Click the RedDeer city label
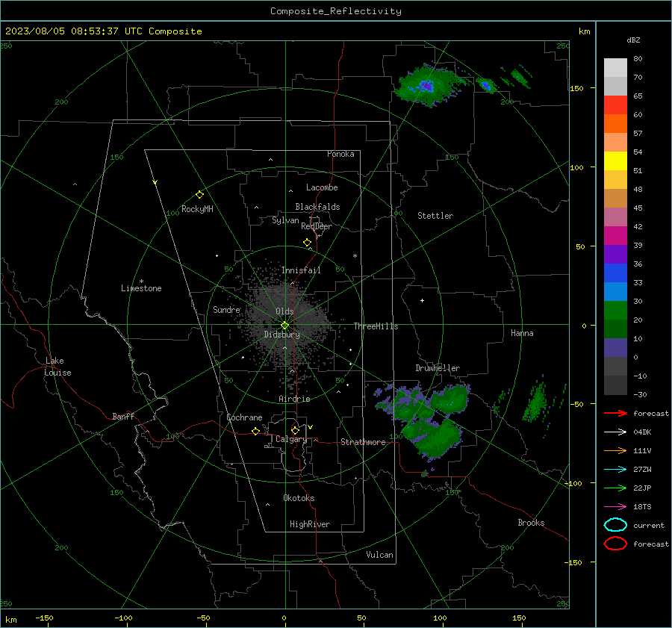The image size is (672, 628). [317, 226]
